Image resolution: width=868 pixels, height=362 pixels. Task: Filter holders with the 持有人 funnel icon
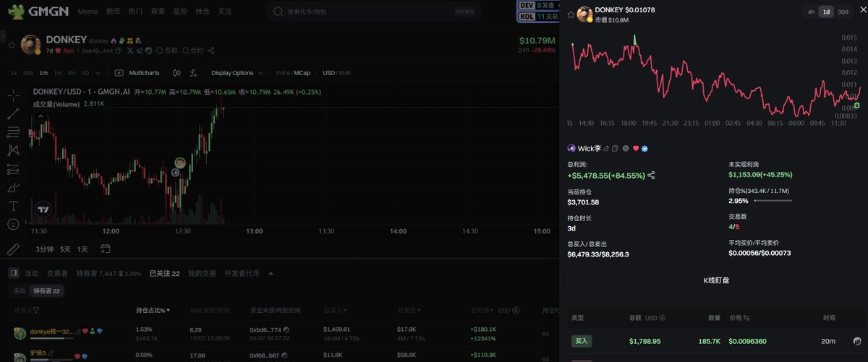point(35,310)
